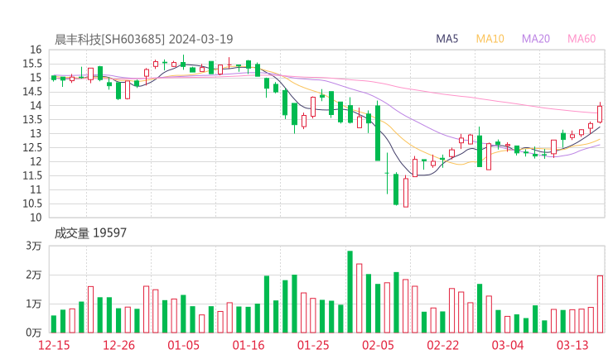Viewport: 613px width, 364px height.
Task: Click the 10 price axis label
Action: (36, 218)
